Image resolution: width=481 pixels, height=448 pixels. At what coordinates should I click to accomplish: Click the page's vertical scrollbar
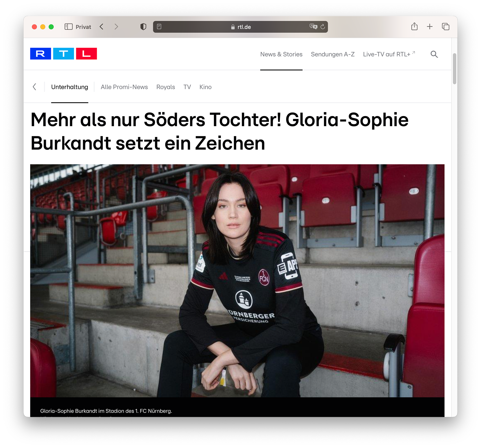[454, 69]
